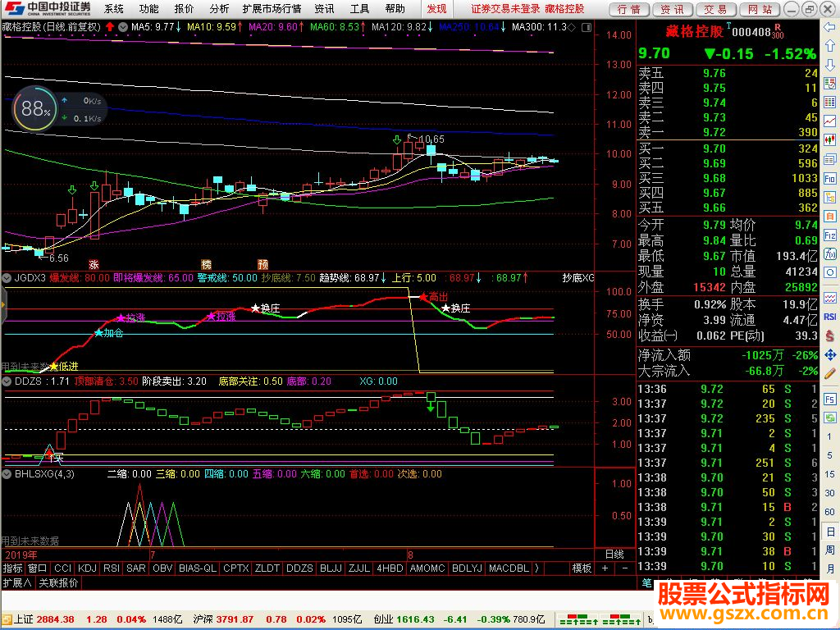This screenshot has height=630, width=840.
Task: Select the BIAS-QL indicator tab
Action: pyautogui.click(x=198, y=568)
